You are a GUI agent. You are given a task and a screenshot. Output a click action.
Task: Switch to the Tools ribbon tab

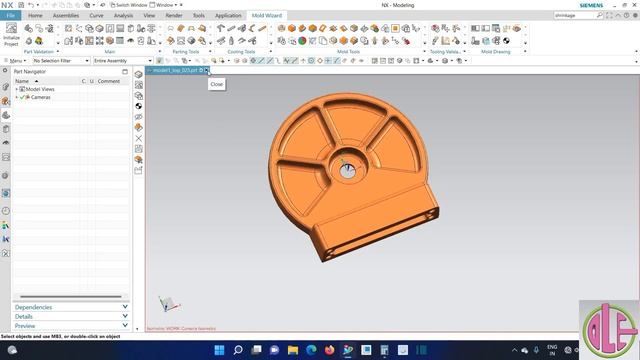tap(199, 16)
